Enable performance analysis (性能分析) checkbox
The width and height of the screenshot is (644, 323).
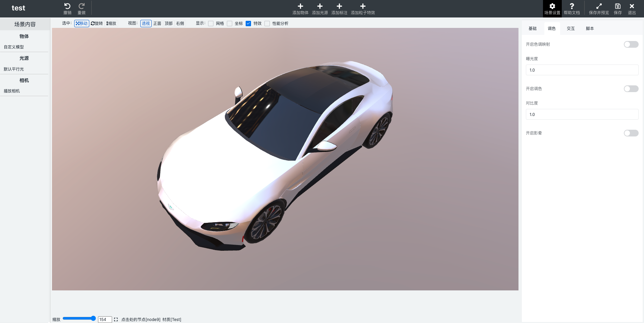click(267, 24)
